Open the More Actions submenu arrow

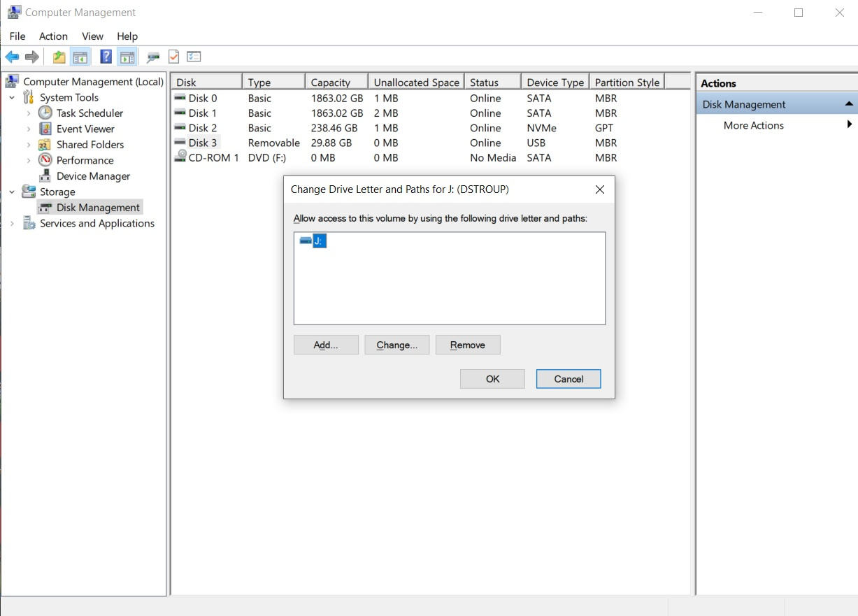click(x=849, y=124)
